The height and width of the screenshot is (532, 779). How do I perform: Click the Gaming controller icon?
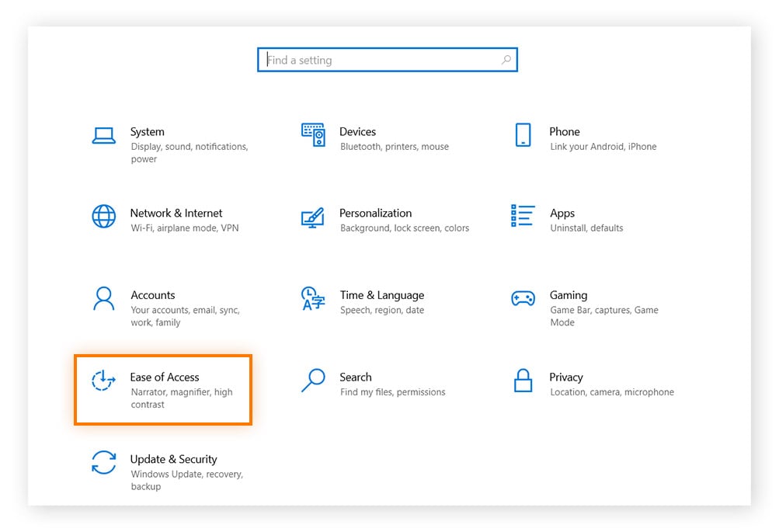(523, 298)
